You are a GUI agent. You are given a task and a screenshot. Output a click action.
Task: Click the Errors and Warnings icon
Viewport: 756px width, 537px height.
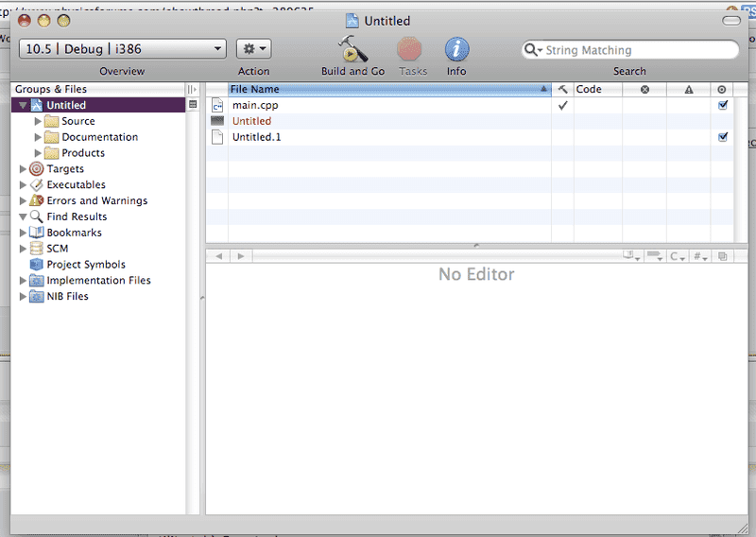(37, 200)
